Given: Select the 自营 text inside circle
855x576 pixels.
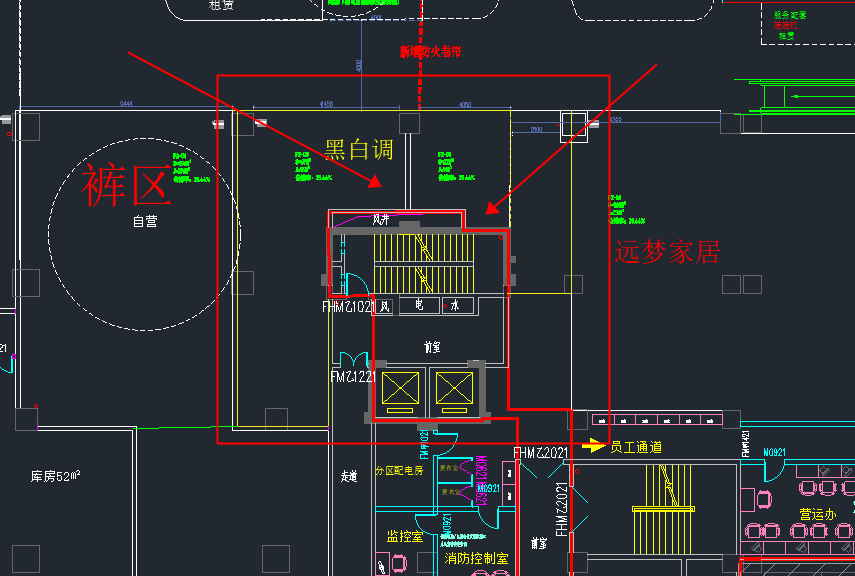Looking at the screenshot, I should coord(145,221).
